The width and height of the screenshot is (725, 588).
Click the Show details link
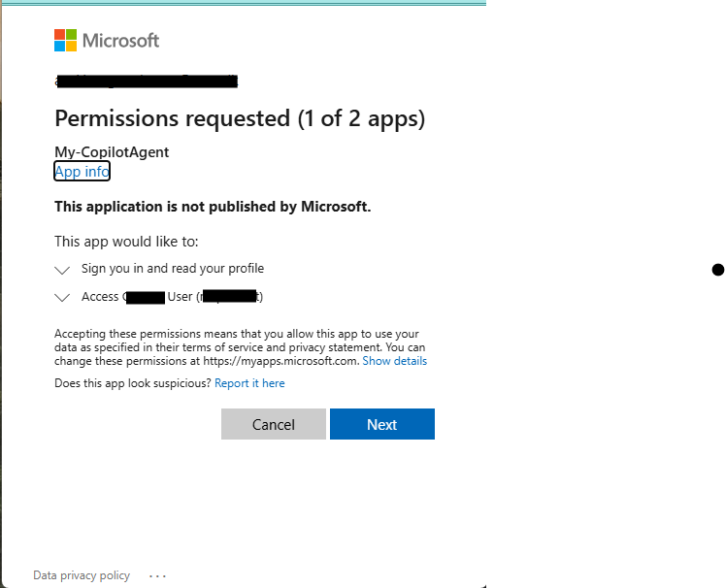(394, 361)
